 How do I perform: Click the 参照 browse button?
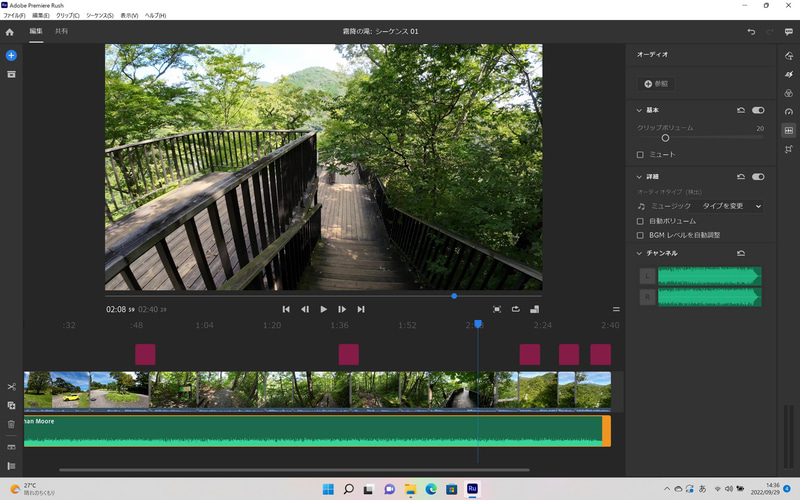click(x=656, y=84)
